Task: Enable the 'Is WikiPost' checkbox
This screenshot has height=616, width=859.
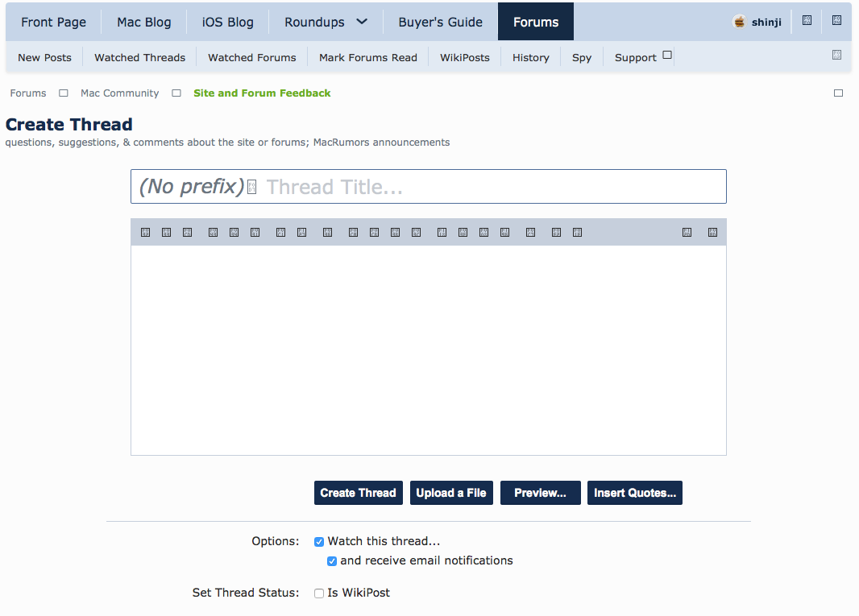Action: tap(319, 593)
